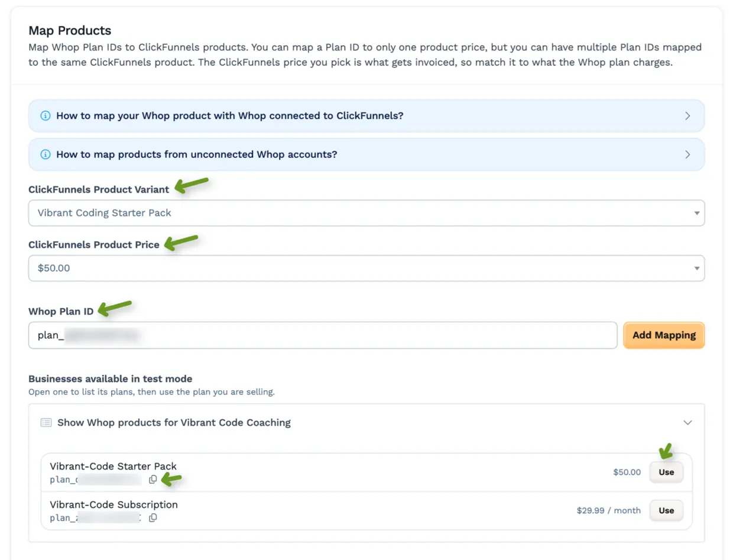The width and height of the screenshot is (733, 560).
Task: Click the $50.00 price in plan list
Action: (x=627, y=472)
